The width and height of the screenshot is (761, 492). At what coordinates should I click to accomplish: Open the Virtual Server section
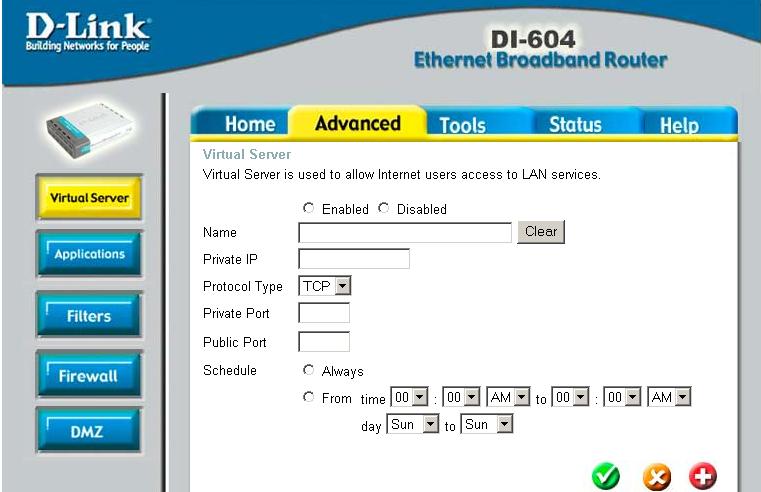coord(89,197)
